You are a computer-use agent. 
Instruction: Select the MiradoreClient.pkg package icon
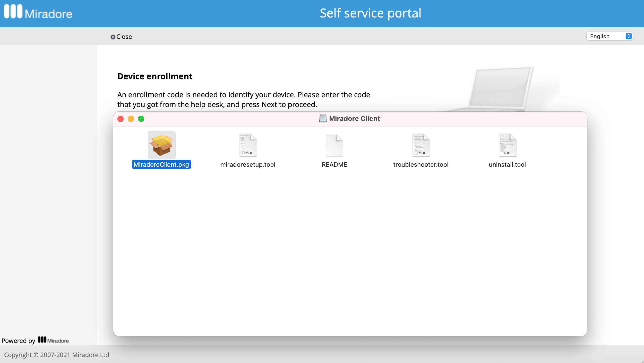161,145
